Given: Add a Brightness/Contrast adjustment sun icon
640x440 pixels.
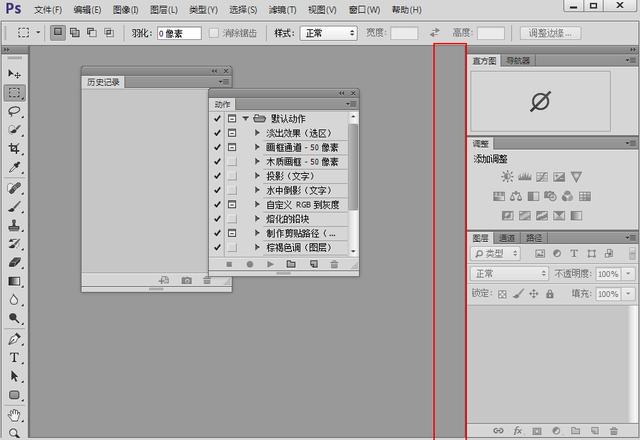Looking at the screenshot, I should pos(507,177).
